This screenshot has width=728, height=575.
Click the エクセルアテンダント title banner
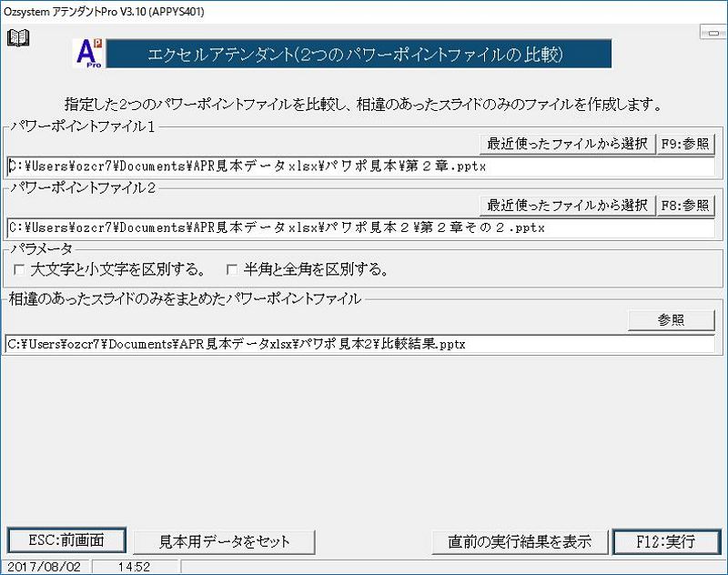359,54
